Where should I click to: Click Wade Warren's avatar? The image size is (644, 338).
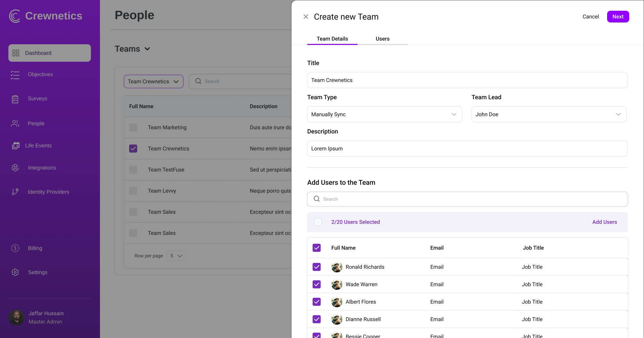coord(337,284)
